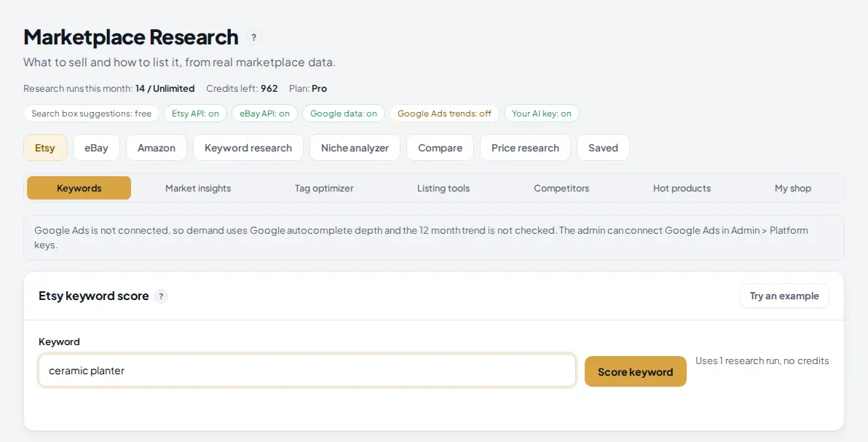Open Listing tools sub-tab
The width and height of the screenshot is (868, 442).
[443, 189]
